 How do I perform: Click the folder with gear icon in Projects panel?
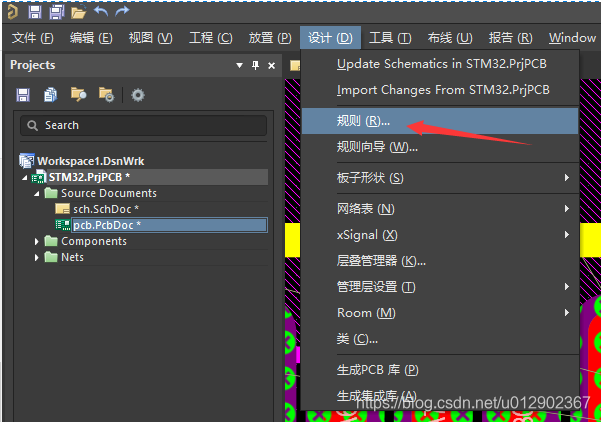point(106,95)
